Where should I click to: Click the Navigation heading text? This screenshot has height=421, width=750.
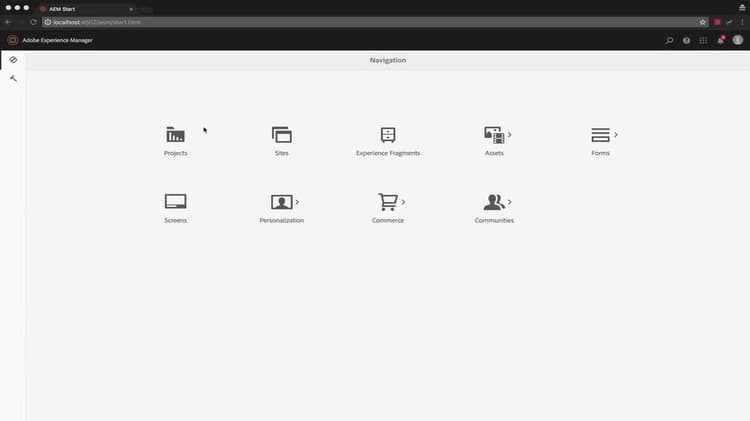(x=388, y=60)
